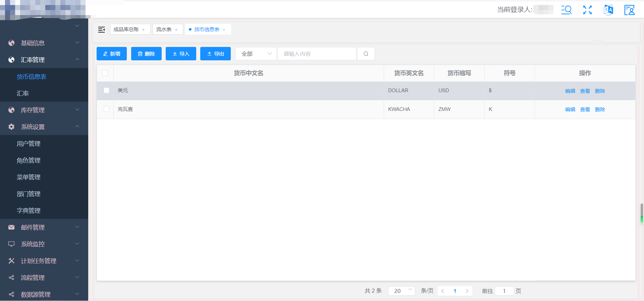Click the 删除 toolbar button
The height and width of the screenshot is (301, 644).
146,54
